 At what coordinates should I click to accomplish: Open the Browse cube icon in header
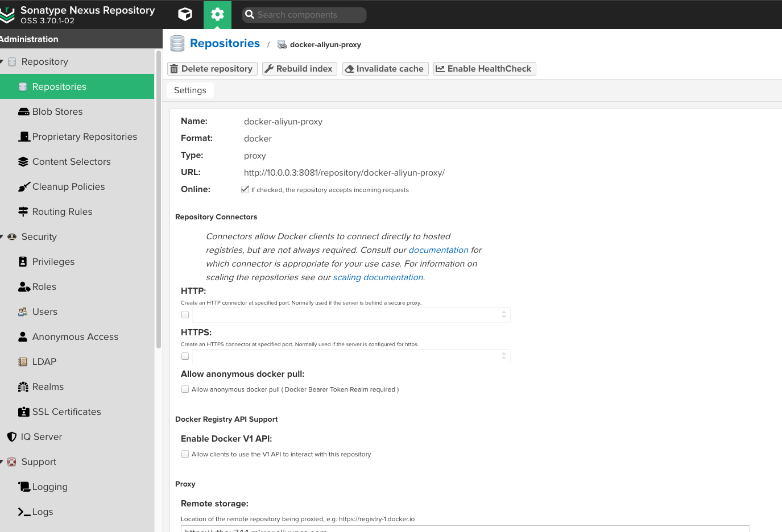pyautogui.click(x=185, y=14)
